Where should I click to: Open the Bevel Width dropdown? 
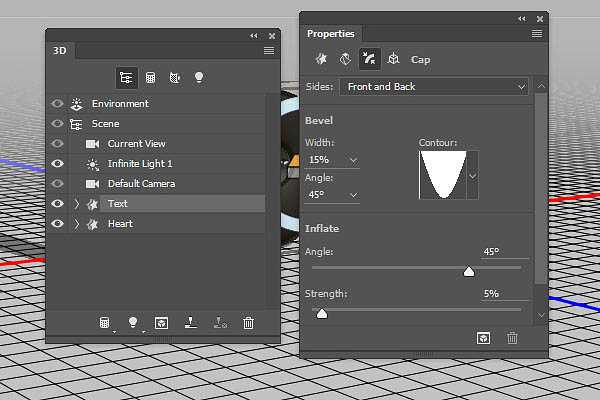click(353, 161)
